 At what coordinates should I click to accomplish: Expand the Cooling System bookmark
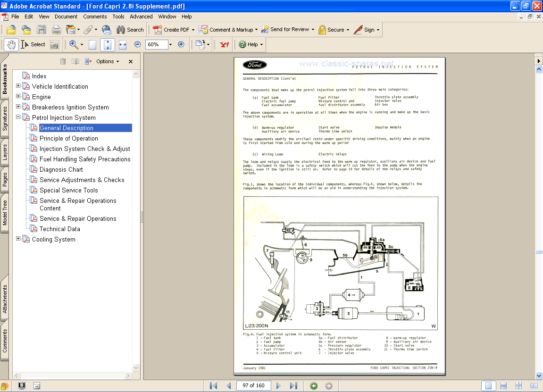click(x=18, y=239)
